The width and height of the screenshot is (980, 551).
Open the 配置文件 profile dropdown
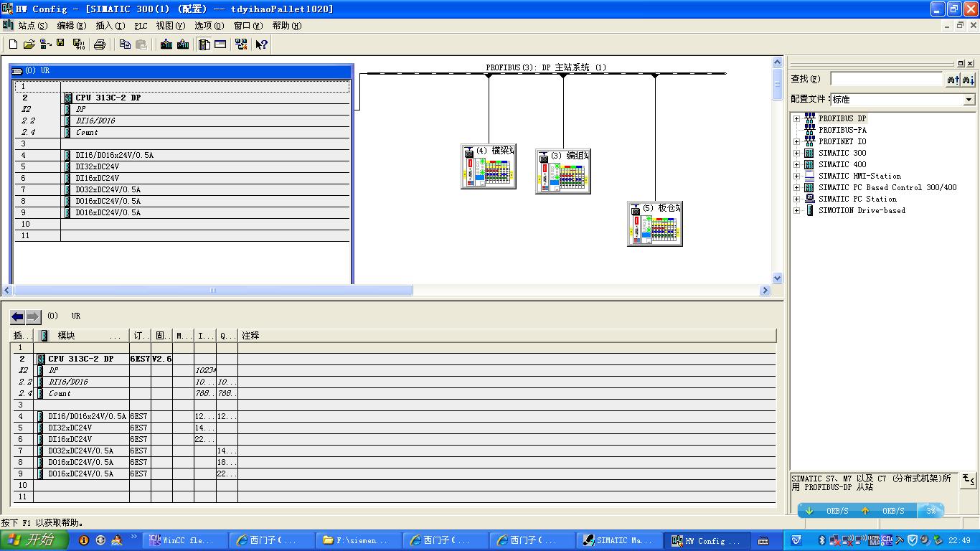[969, 100]
